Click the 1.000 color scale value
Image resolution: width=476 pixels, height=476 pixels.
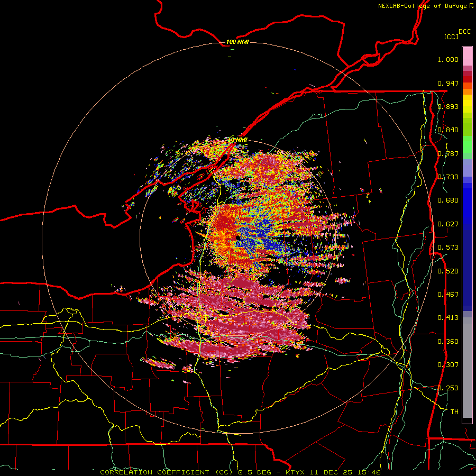(x=448, y=59)
